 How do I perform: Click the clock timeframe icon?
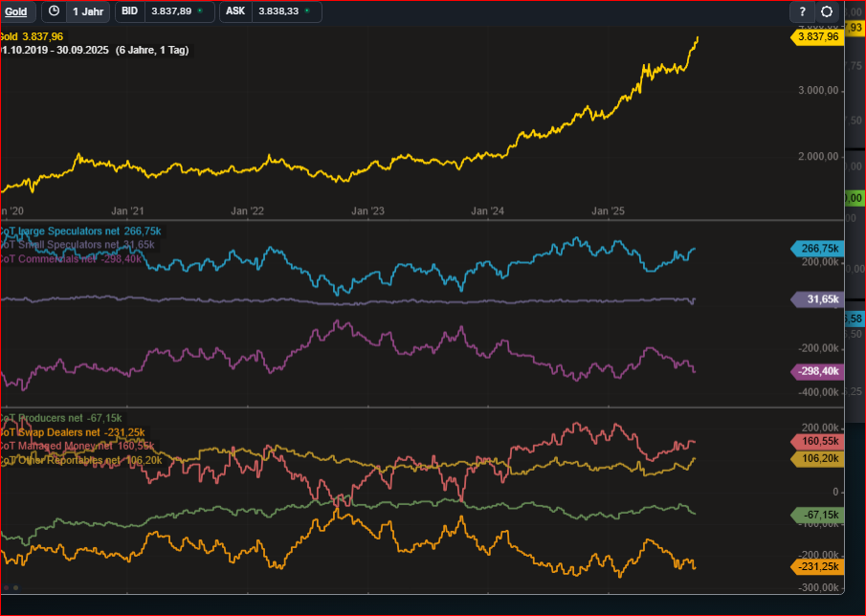point(54,11)
